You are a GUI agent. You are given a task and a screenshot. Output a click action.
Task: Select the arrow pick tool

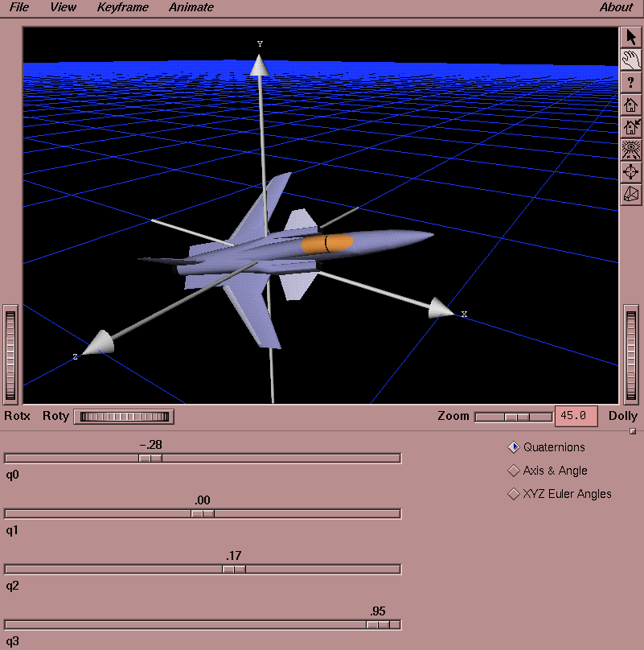(631, 38)
